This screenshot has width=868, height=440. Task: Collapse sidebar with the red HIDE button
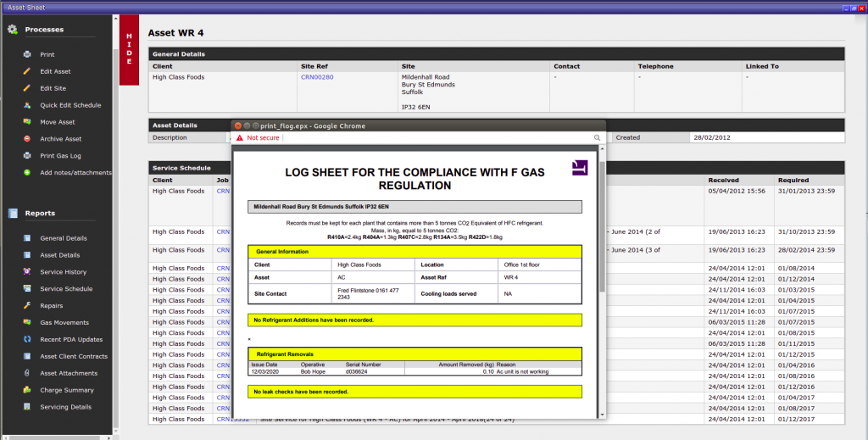pos(129,49)
